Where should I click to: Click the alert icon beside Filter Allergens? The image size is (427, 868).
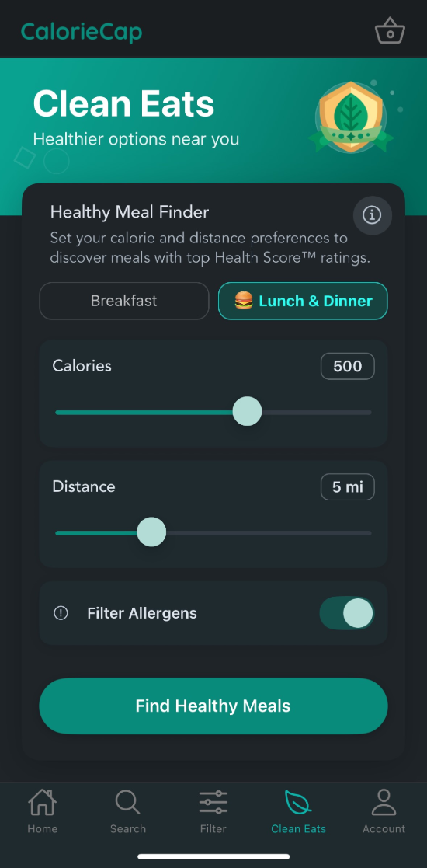pos(61,613)
